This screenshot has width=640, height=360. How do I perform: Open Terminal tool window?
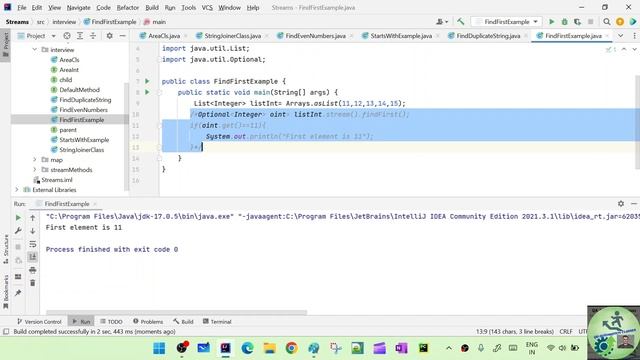point(217,322)
